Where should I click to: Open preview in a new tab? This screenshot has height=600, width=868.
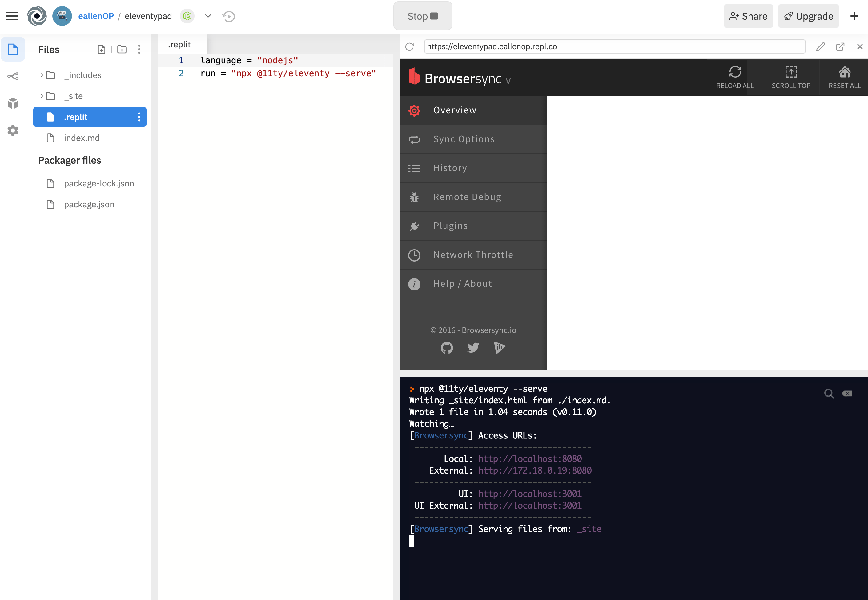click(x=840, y=47)
